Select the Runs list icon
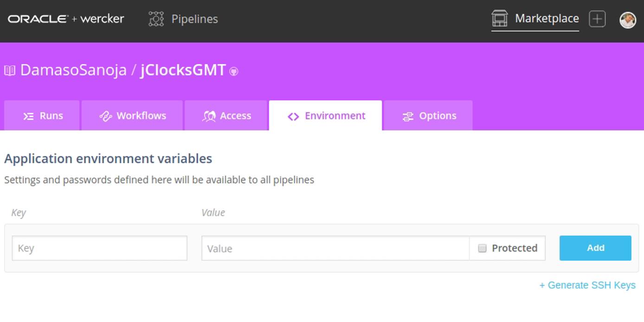 click(28, 116)
